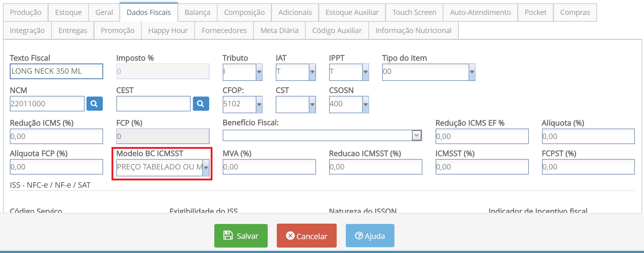Switch to the Fornecedores tab
This screenshot has height=253, width=644.
224,30
